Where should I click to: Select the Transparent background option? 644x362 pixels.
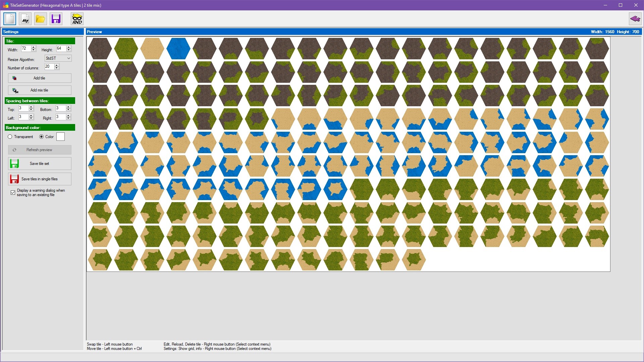[x=10, y=136]
